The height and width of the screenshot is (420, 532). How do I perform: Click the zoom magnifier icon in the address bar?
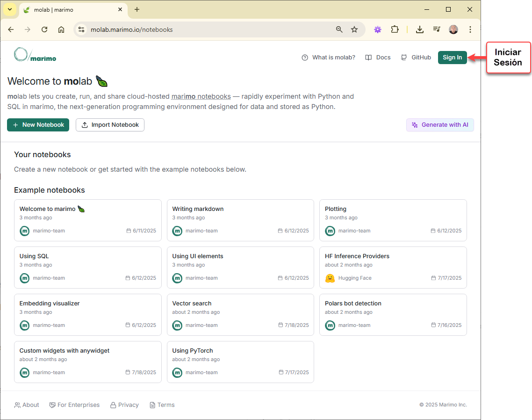pos(339,29)
